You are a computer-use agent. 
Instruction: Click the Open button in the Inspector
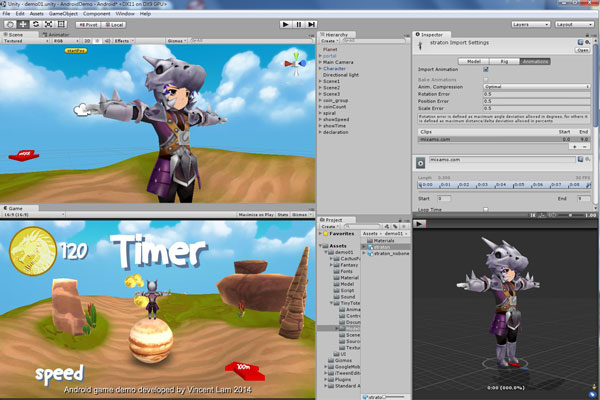click(x=583, y=50)
